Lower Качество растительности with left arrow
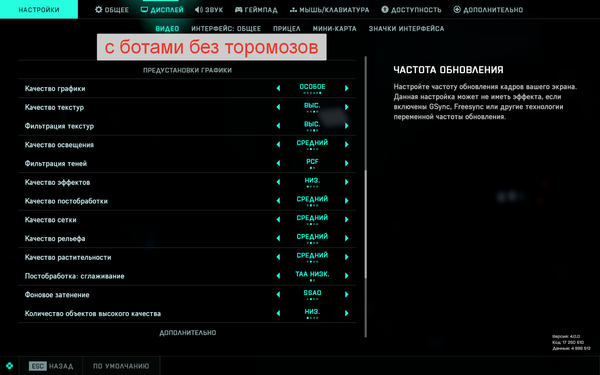Image resolution: width=600 pixels, height=375 pixels. (278, 257)
